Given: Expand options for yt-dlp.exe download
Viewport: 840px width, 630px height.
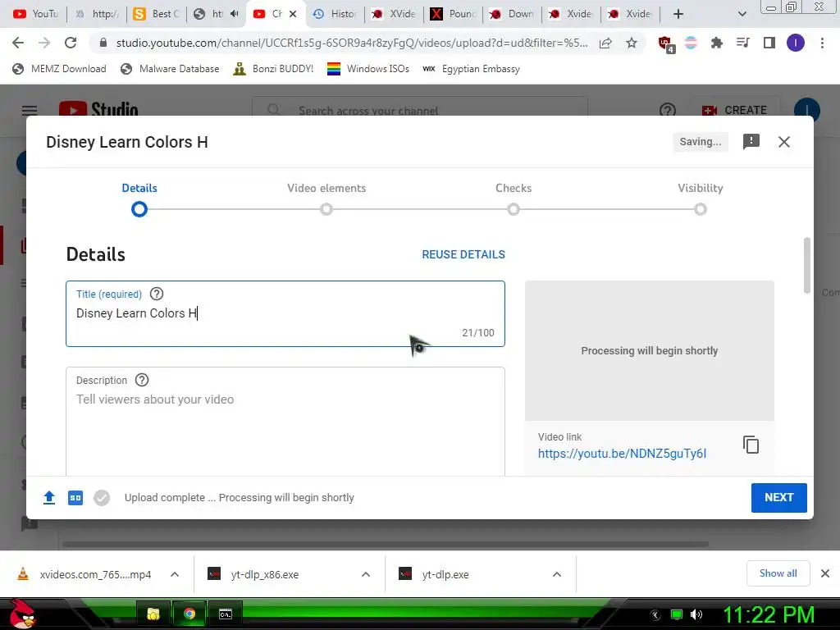Looking at the screenshot, I should point(557,574).
